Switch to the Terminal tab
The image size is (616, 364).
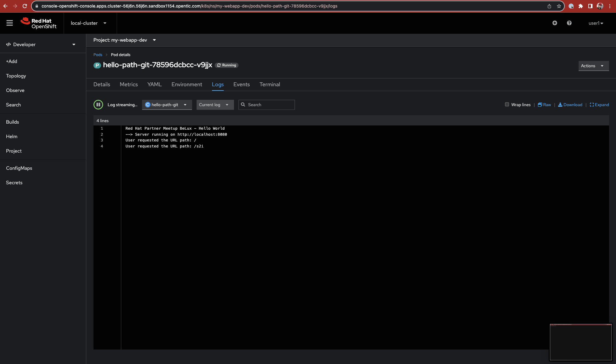[x=270, y=84]
